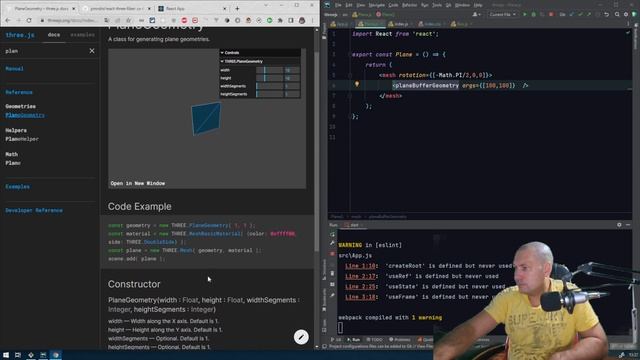Open the Manual section link
This screenshot has height=360, width=640.
tap(14, 69)
